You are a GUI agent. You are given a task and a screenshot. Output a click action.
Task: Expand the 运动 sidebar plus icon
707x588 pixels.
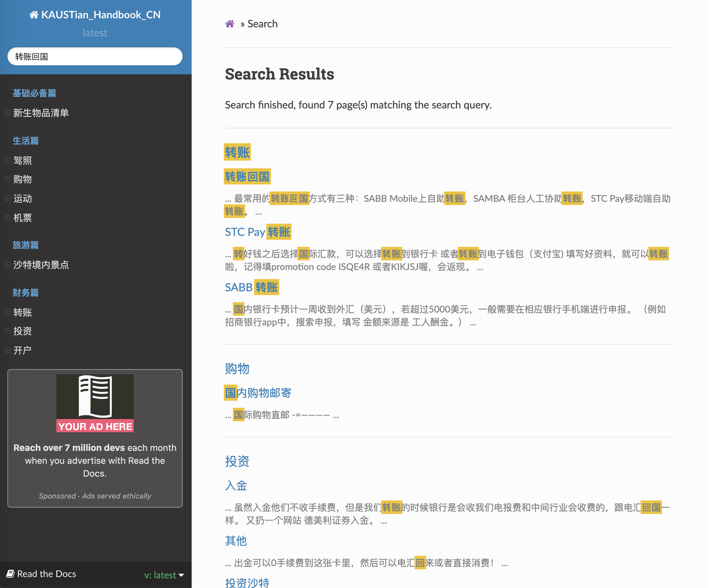click(7, 199)
